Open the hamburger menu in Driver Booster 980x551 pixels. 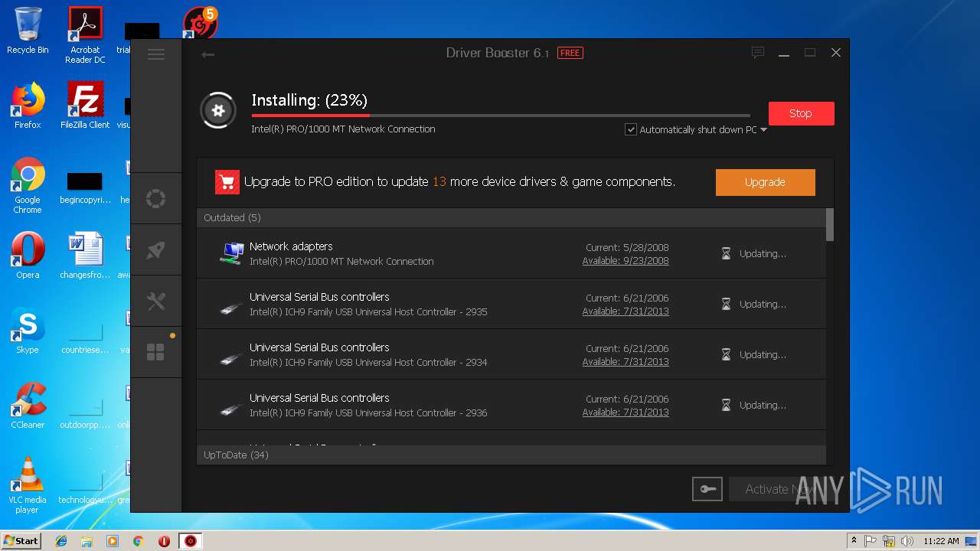pos(156,54)
